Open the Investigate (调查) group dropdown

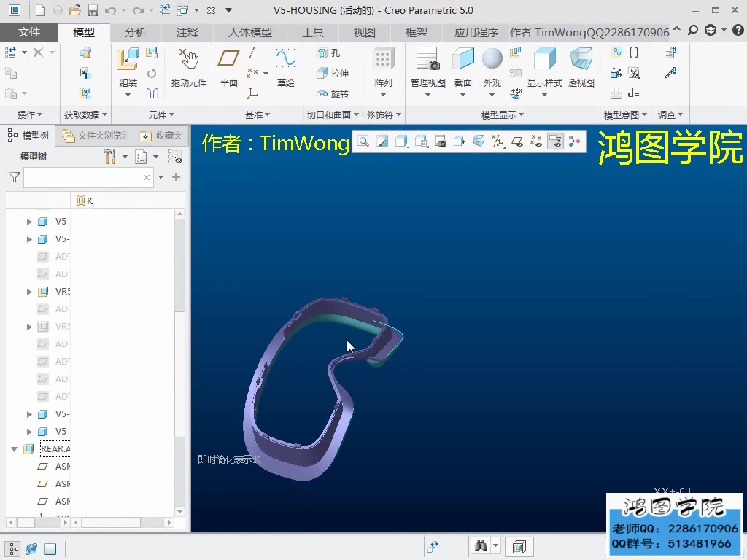[670, 114]
